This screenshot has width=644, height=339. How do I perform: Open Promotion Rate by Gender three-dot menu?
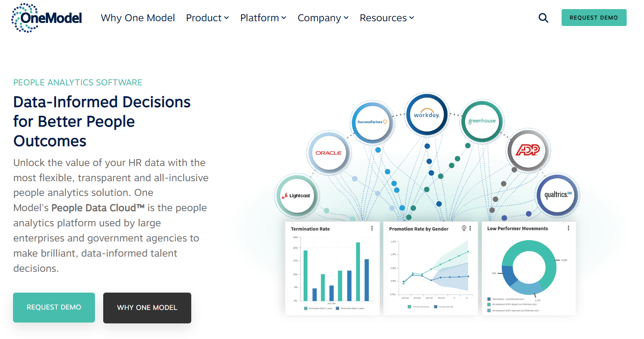coord(470,228)
